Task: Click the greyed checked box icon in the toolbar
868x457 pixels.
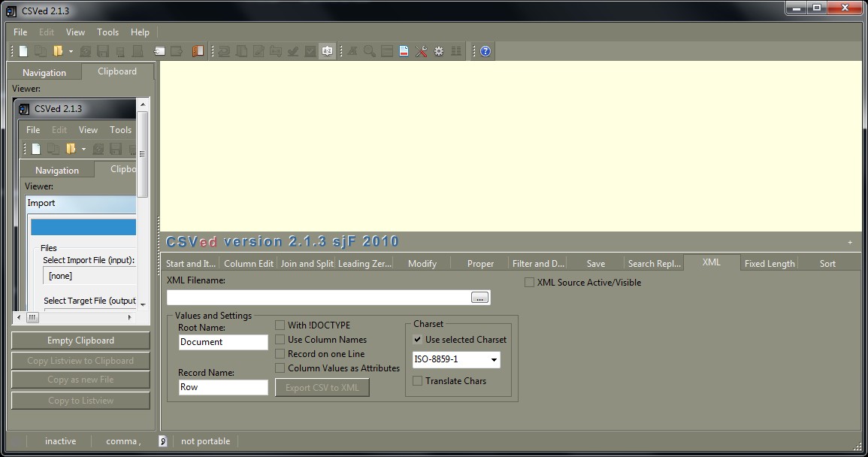Action: [x=310, y=52]
